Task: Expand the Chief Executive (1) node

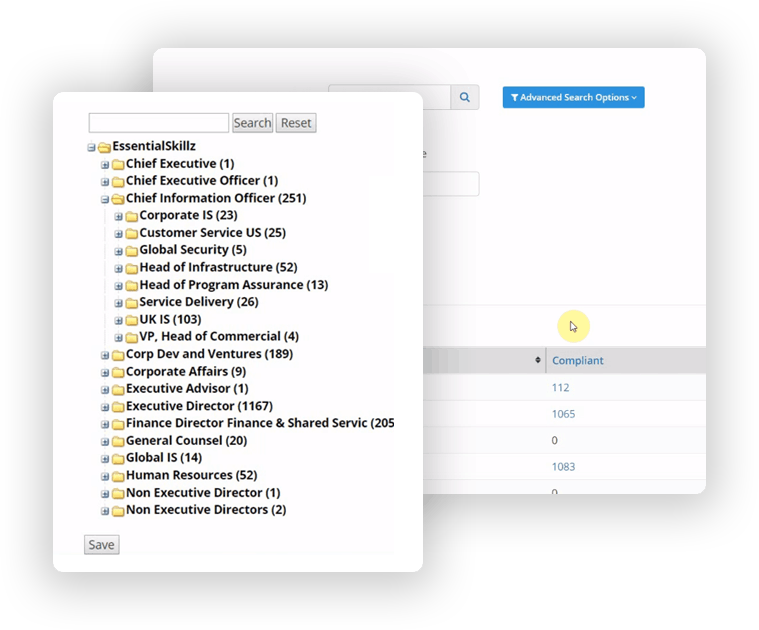Action: pyautogui.click(x=105, y=165)
